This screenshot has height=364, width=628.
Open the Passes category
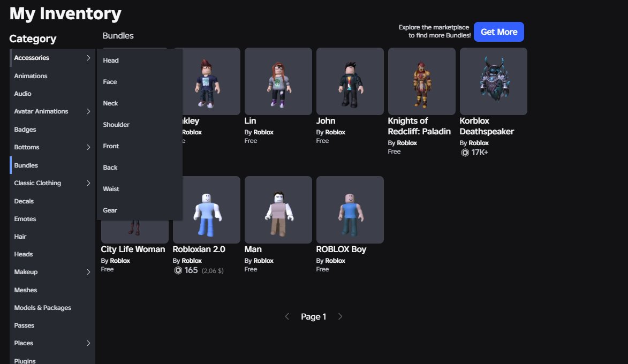(52, 325)
